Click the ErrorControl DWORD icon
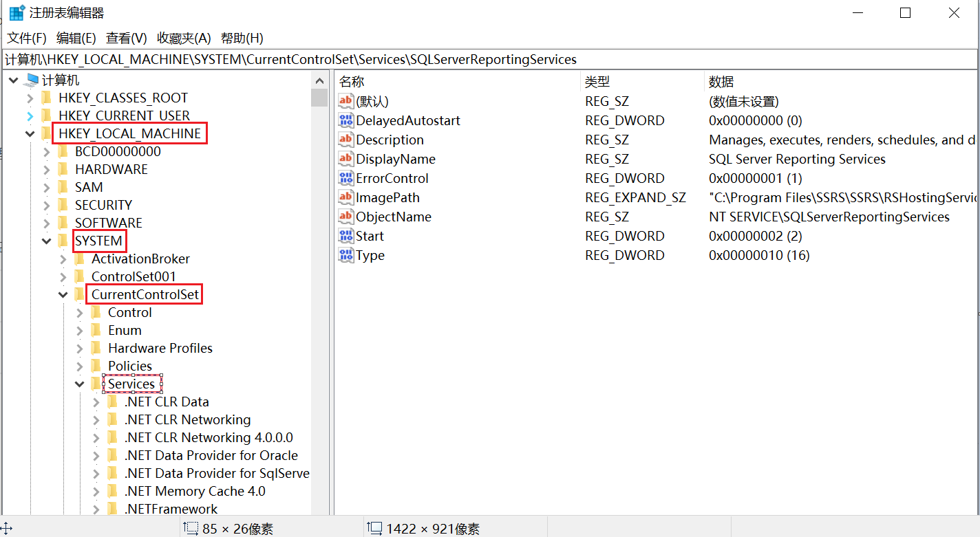 (345, 178)
